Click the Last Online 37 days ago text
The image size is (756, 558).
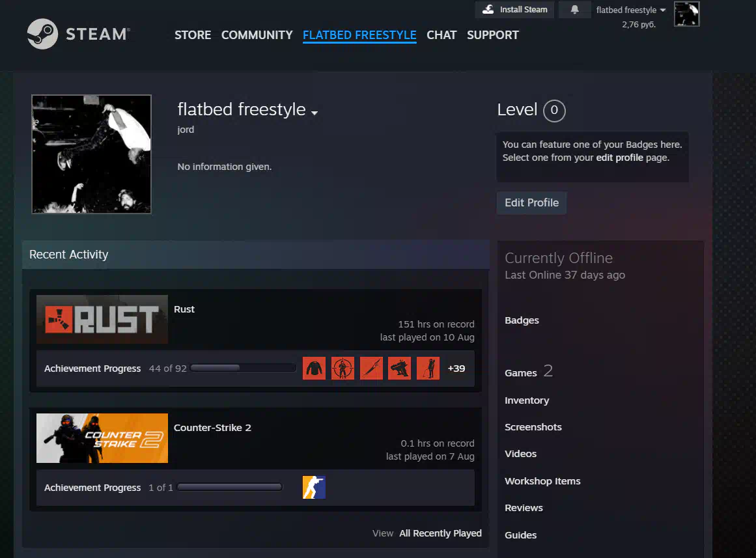[565, 275]
